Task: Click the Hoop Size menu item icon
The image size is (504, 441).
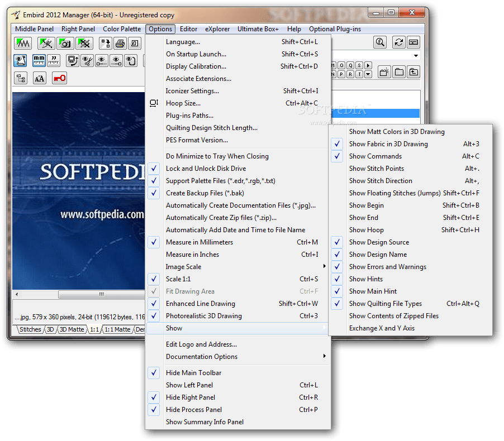Action: 154,103
